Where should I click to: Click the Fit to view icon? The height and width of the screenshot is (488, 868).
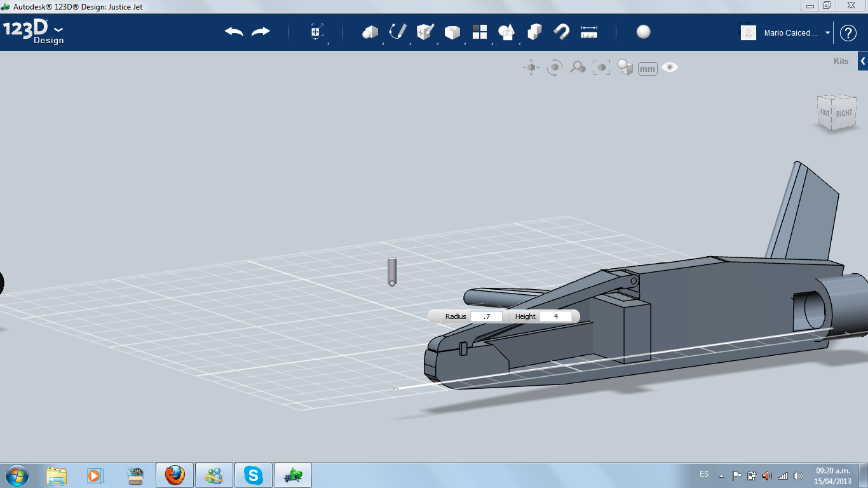[x=601, y=67]
